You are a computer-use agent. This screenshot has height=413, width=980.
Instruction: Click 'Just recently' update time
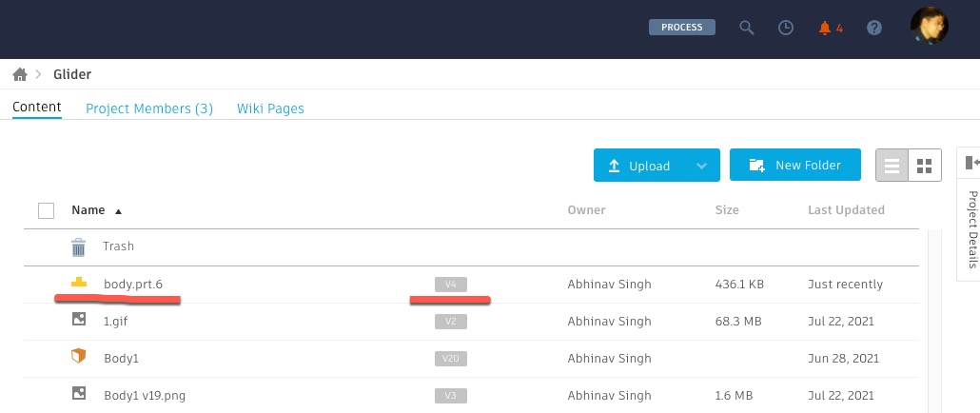tap(845, 285)
